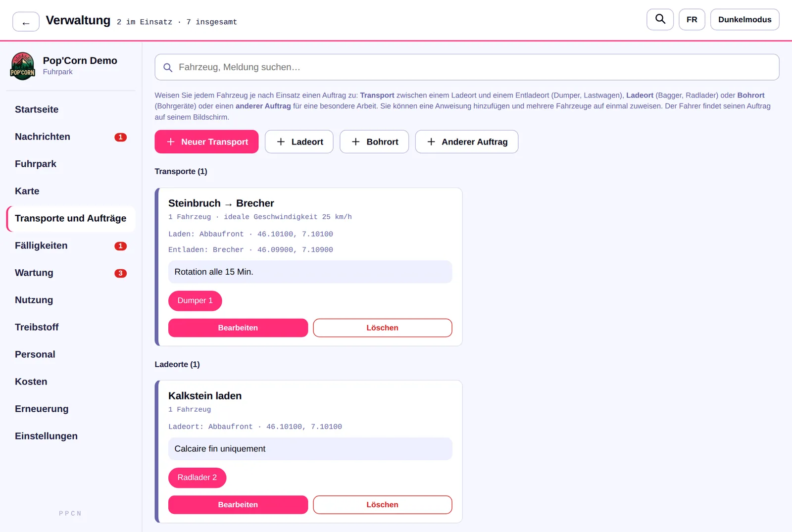Open Nachrichten in the sidebar
This screenshot has width=792, height=532.
70,137
